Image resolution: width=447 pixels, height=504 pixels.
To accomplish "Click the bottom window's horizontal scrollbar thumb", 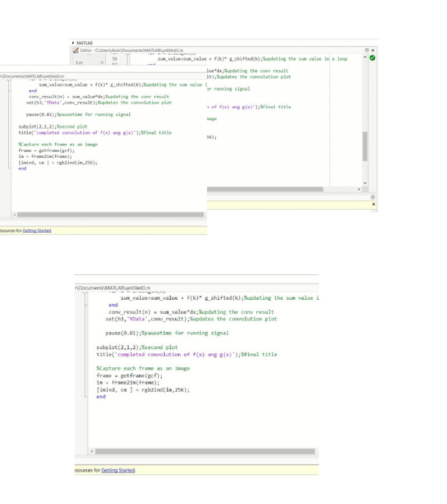I will 205,451.
